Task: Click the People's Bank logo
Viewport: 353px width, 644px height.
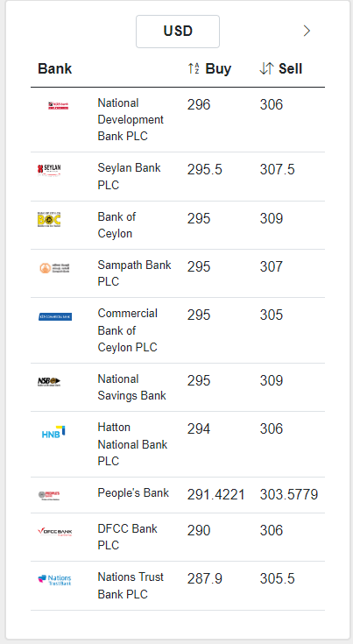Action: coord(49,495)
